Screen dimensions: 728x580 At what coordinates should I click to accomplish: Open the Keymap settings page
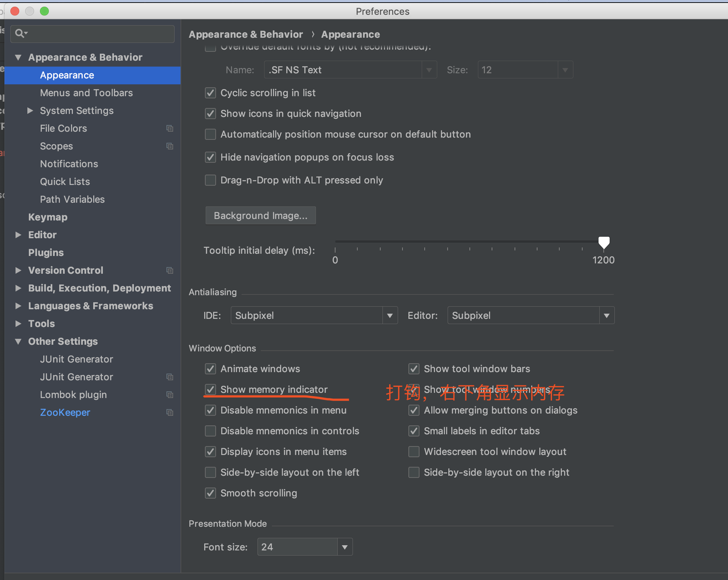48,217
